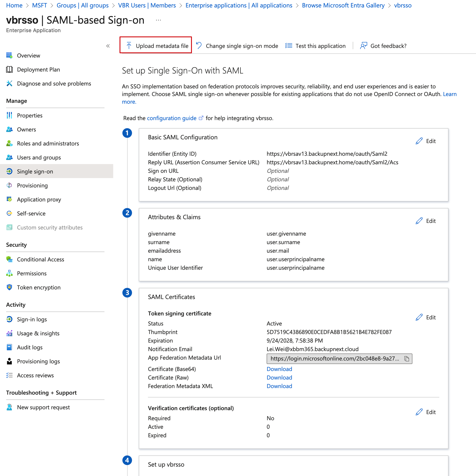Viewport: 476px width, 476px height.
Task: Collapse the left sidebar menu
Action: tap(108, 46)
